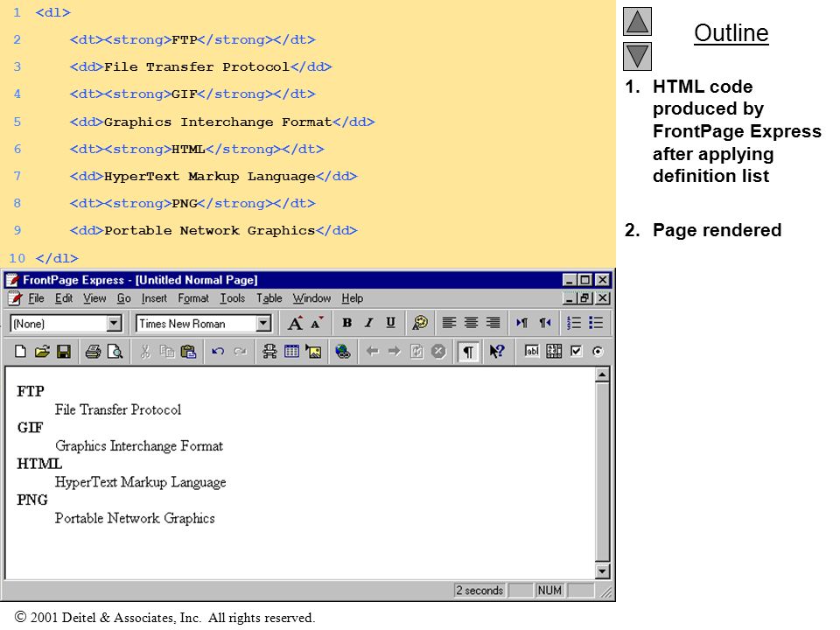Click the Copy icon
Screen dimensions: 840x630
click(167, 352)
